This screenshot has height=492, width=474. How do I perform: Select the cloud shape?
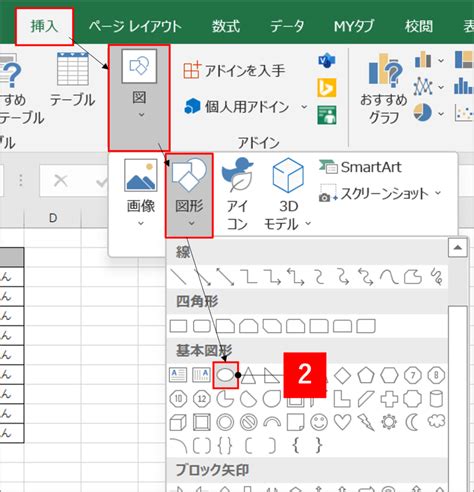(x=436, y=421)
